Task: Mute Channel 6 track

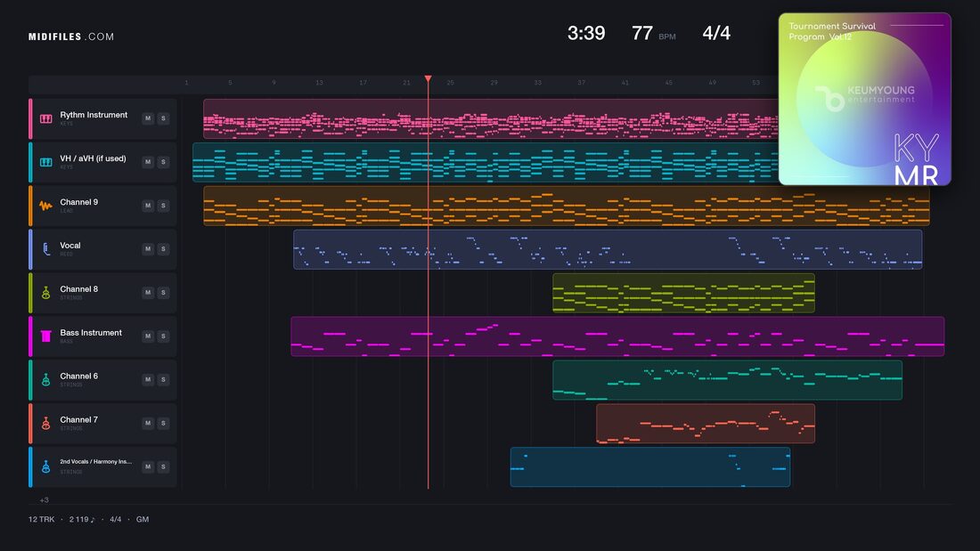Action: (x=148, y=379)
